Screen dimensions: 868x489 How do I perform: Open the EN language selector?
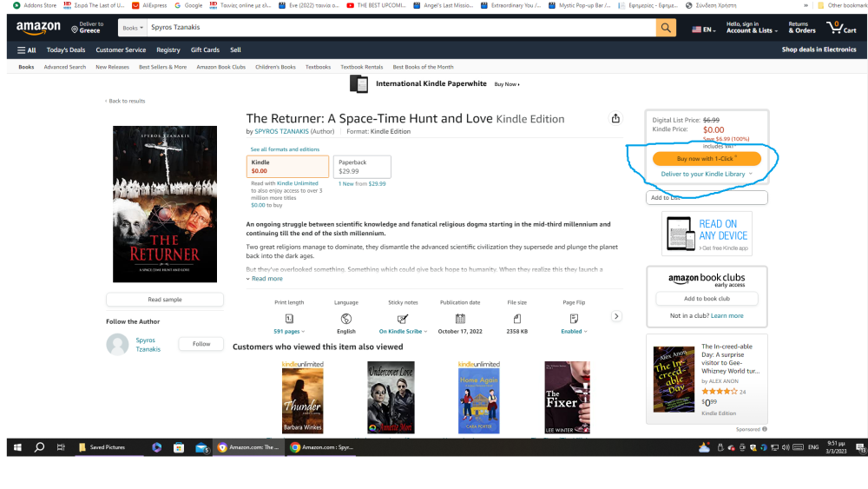[x=704, y=30]
